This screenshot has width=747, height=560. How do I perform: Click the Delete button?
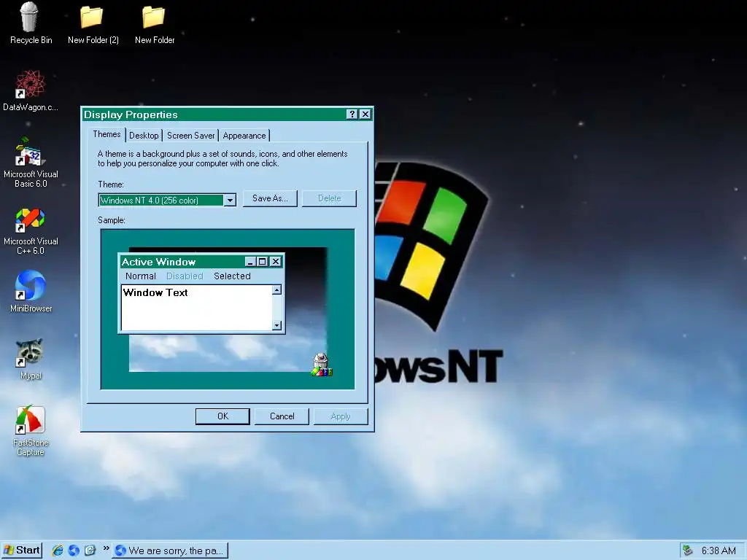pyautogui.click(x=329, y=198)
